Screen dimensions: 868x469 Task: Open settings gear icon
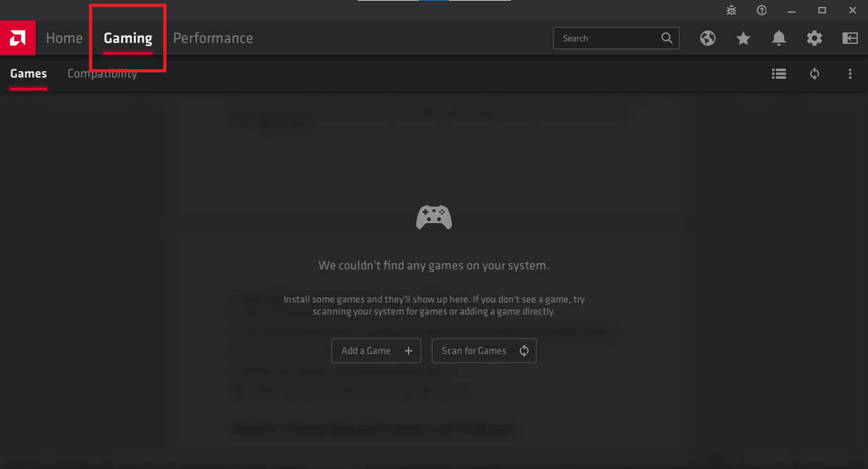click(x=815, y=38)
